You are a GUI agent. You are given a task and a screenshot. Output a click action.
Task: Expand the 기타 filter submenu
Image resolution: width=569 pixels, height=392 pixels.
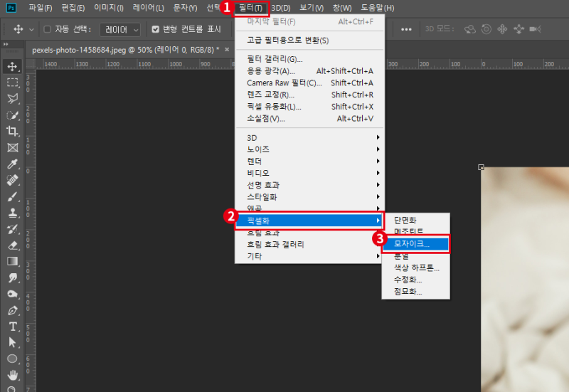coord(309,256)
